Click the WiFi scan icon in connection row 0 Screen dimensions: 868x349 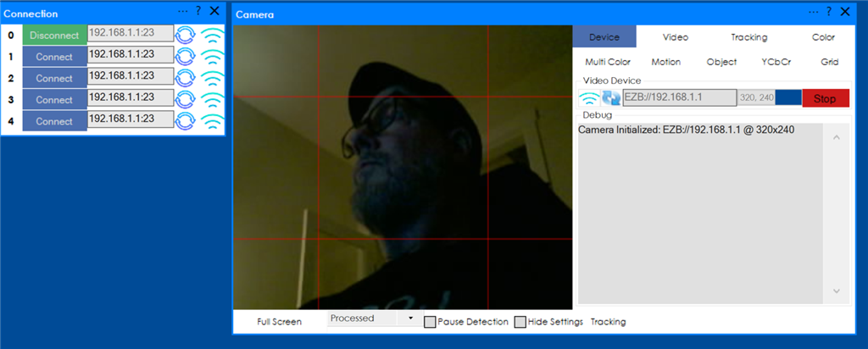pyautogui.click(x=212, y=35)
